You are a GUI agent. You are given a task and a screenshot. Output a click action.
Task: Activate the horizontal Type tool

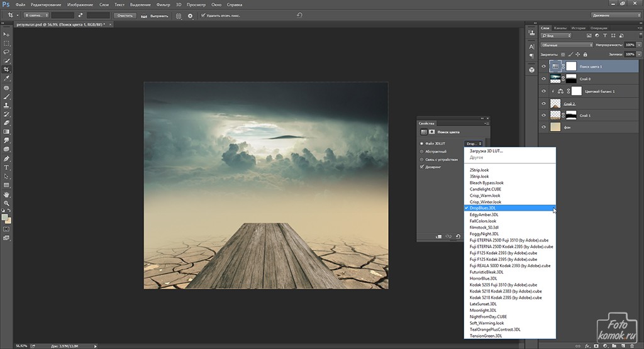[7, 168]
